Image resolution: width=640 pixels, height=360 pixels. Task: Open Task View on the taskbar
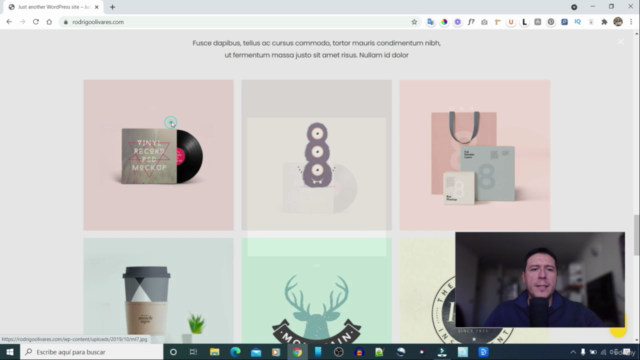[x=193, y=352]
